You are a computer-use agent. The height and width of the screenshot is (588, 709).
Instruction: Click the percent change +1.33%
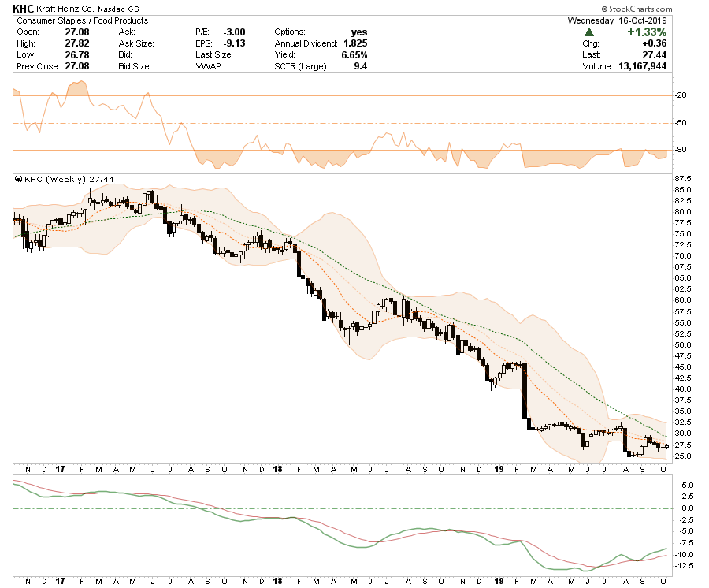pos(646,32)
